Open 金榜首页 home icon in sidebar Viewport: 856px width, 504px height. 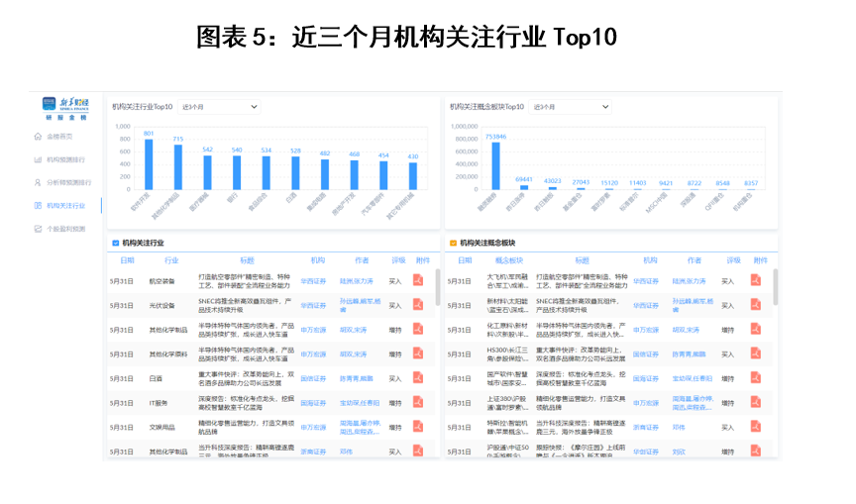point(38,137)
